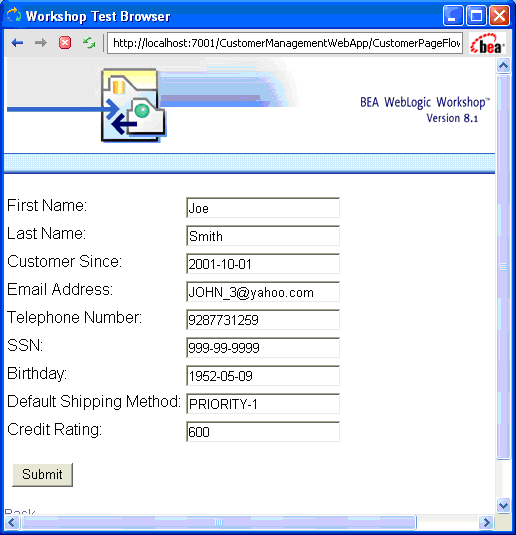Viewport: 516px width, 535px height.
Task: Click the horizontal scrollbar thumb
Action: (x=219, y=522)
